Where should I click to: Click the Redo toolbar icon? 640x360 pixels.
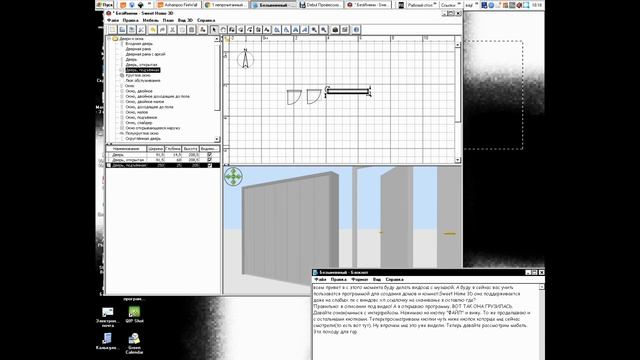tap(162, 30)
